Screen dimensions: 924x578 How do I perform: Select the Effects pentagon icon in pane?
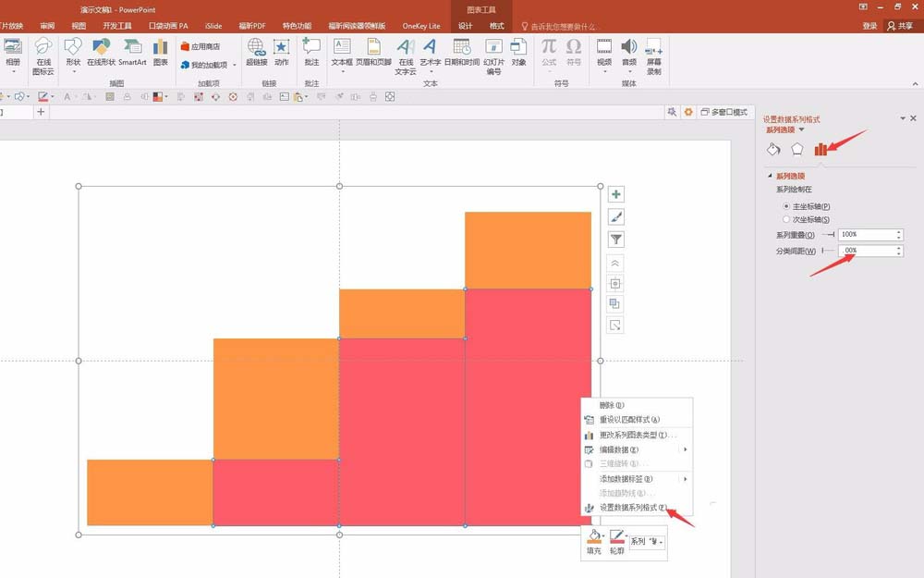[796, 150]
